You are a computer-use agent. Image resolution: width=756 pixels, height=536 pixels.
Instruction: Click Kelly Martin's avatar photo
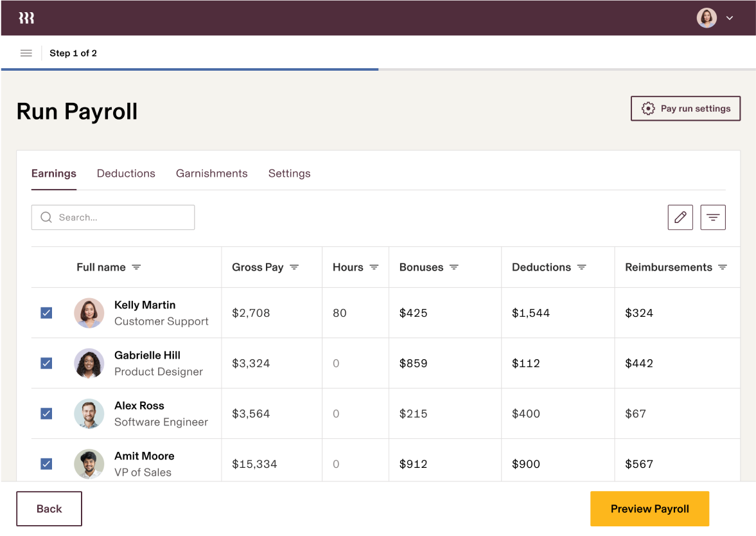[x=89, y=313]
